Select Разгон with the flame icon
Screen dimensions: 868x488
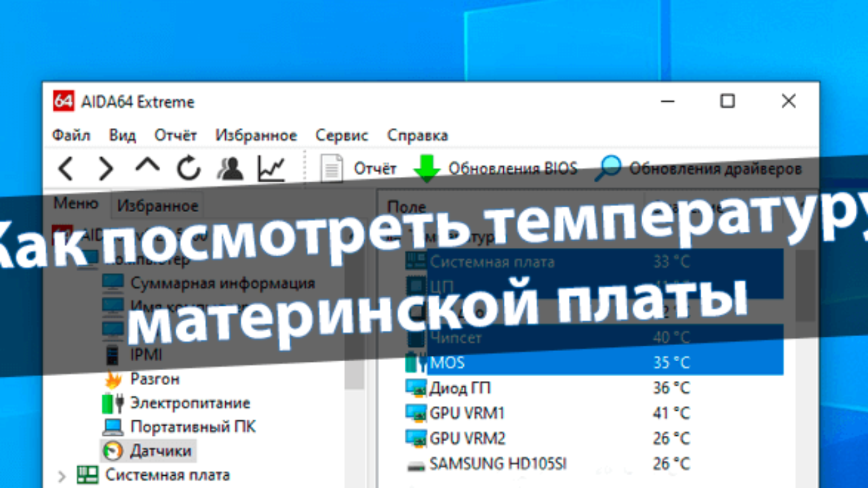point(155,379)
